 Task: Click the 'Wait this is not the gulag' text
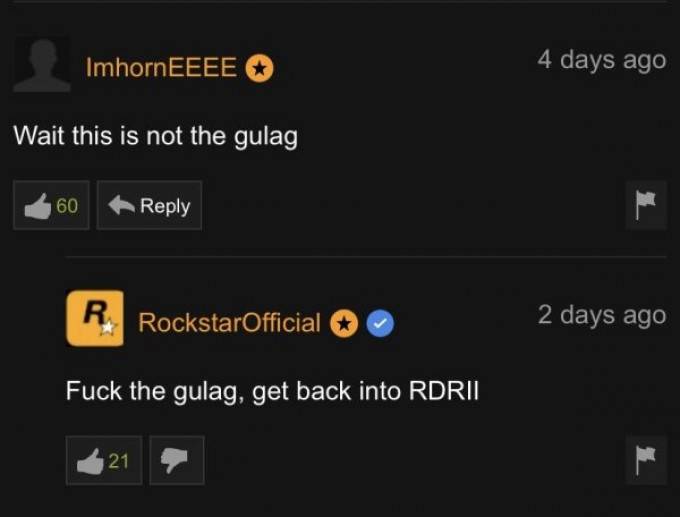click(156, 136)
